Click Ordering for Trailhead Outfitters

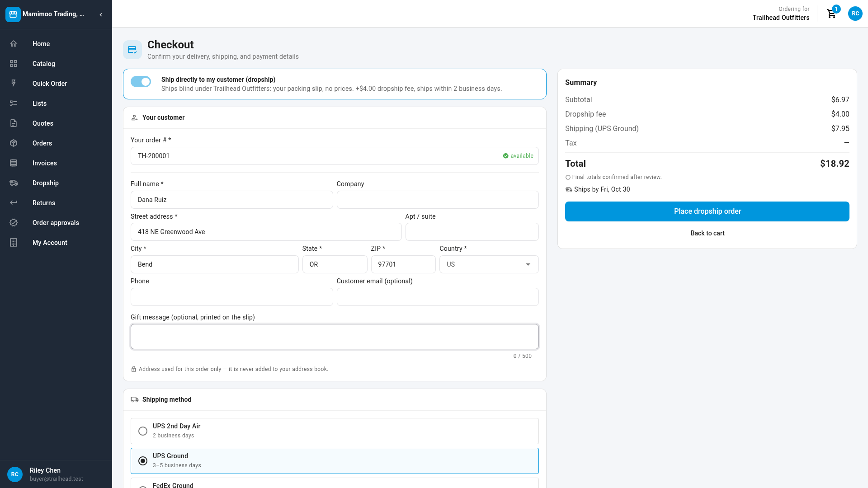[x=781, y=14]
